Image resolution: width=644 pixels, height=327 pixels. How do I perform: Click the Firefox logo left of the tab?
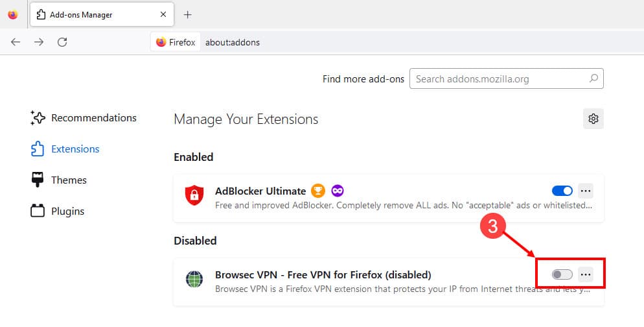pyautogui.click(x=13, y=14)
